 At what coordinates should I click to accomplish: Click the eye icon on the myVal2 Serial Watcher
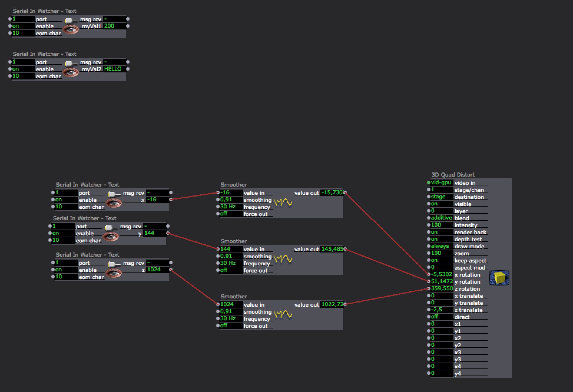click(71, 72)
